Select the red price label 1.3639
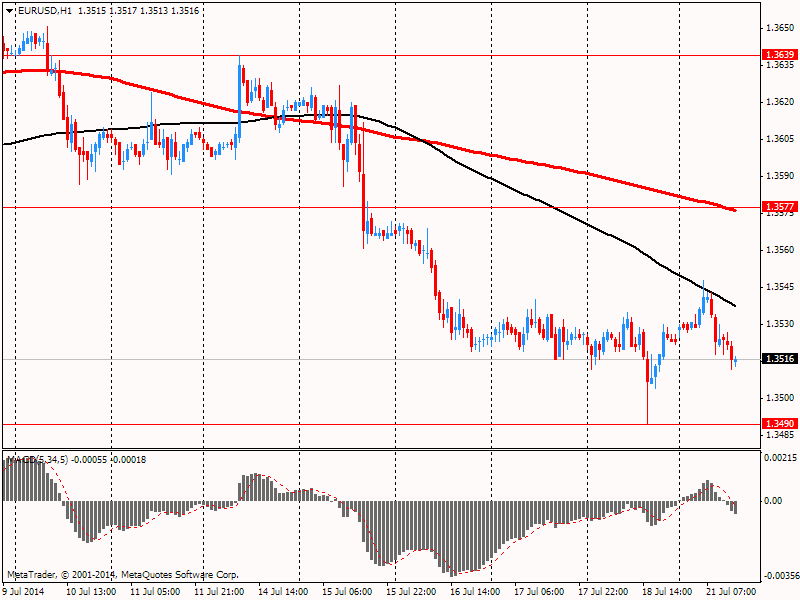800x600 pixels. coord(780,55)
